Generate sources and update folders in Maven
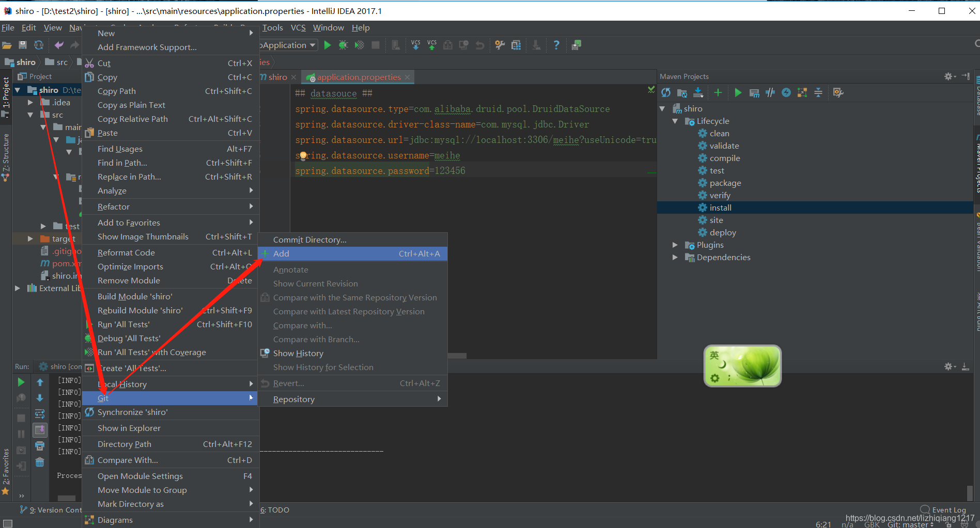 point(682,92)
